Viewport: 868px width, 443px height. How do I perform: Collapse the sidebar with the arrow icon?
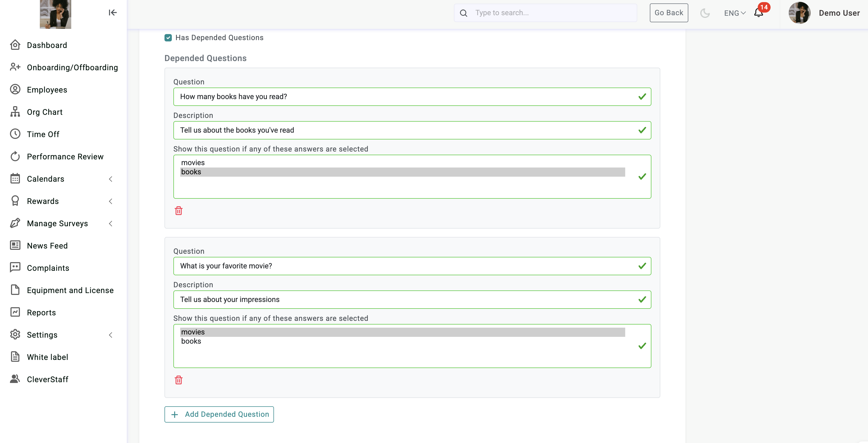[x=113, y=13]
